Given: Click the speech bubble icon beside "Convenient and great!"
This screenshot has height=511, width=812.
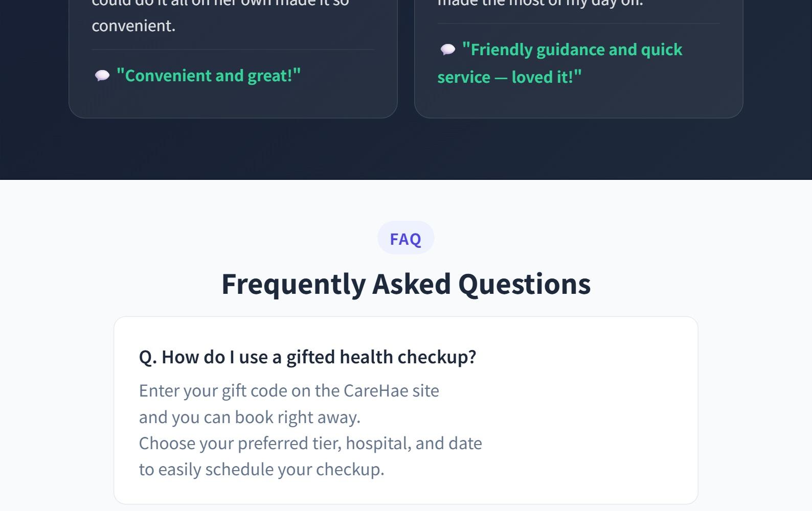Looking at the screenshot, I should [x=102, y=76].
